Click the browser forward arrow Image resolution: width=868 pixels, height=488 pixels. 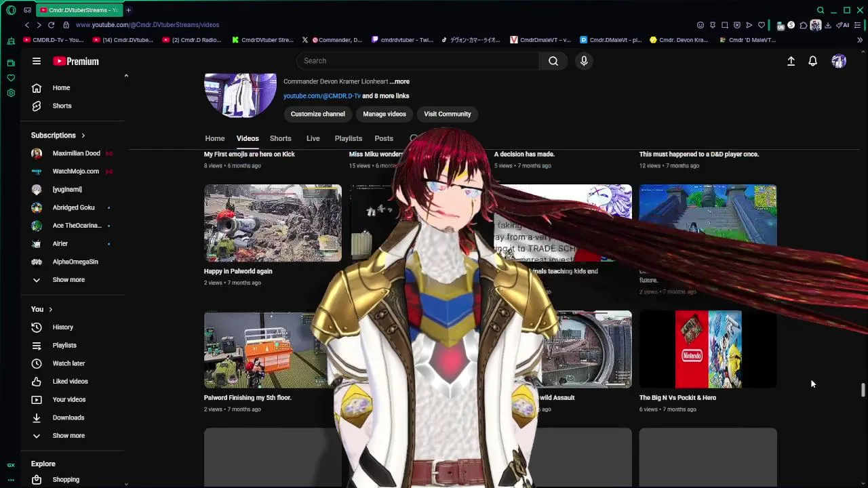pyautogui.click(x=39, y=25)
